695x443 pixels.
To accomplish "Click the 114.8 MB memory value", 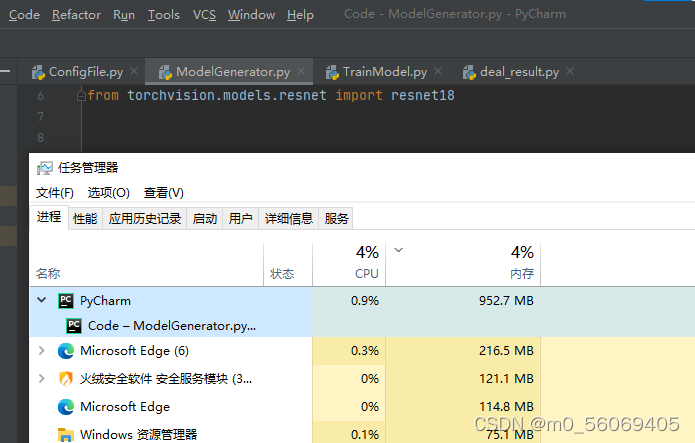I will pyautogui.click(x=506, y=407).
